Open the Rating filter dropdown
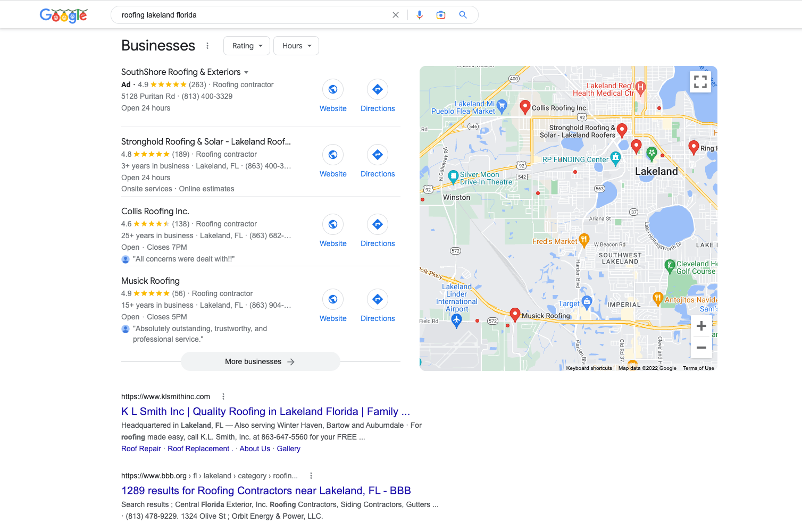The image size is (802, 532). click(x=247, y=46)
